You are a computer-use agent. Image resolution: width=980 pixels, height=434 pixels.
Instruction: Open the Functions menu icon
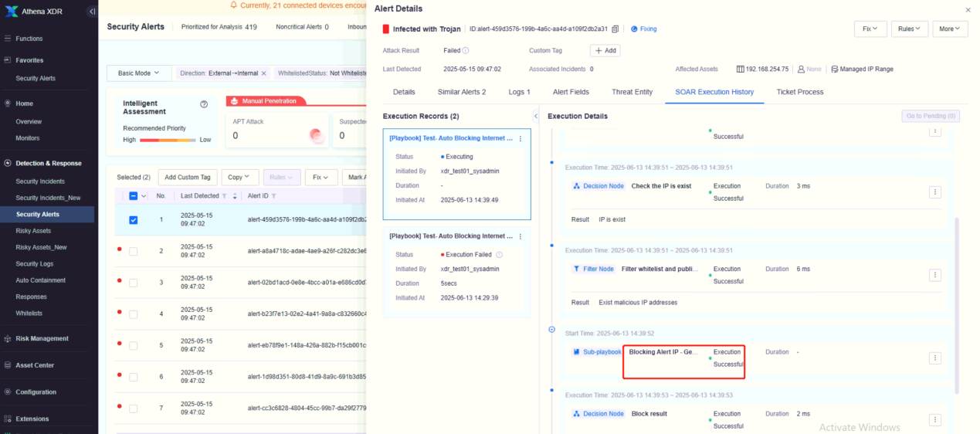click(x=8, y=39)
